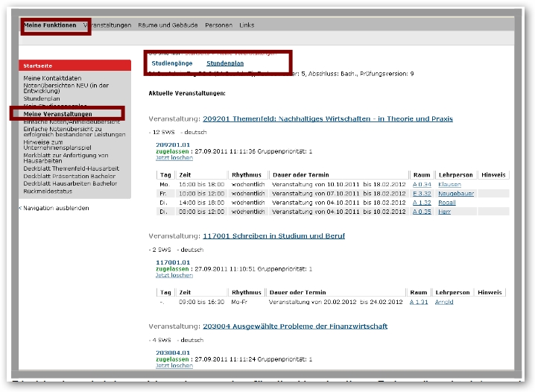
Task: Open Einfache Notenübersicht zu bestandener Leistungen
Action: (75, 132)
